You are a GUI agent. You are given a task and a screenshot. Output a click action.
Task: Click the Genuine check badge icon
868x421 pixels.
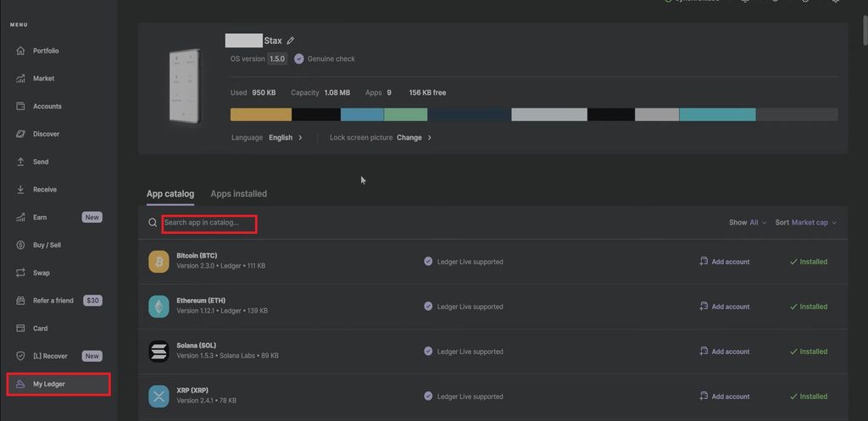click(299, 58)
